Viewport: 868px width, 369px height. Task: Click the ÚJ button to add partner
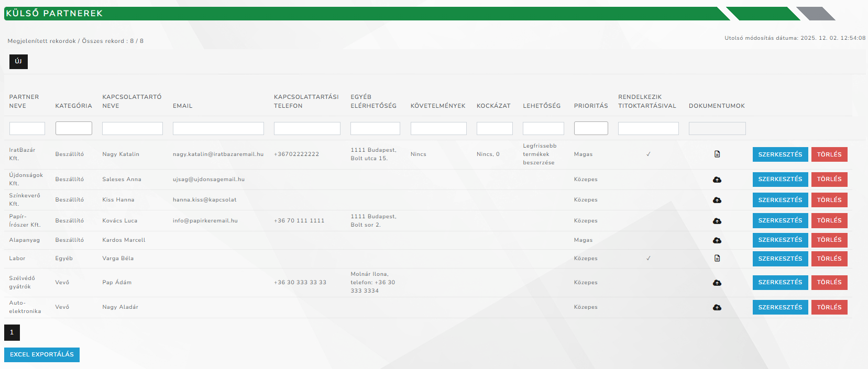pyautogui.click(x=18, y=62)
